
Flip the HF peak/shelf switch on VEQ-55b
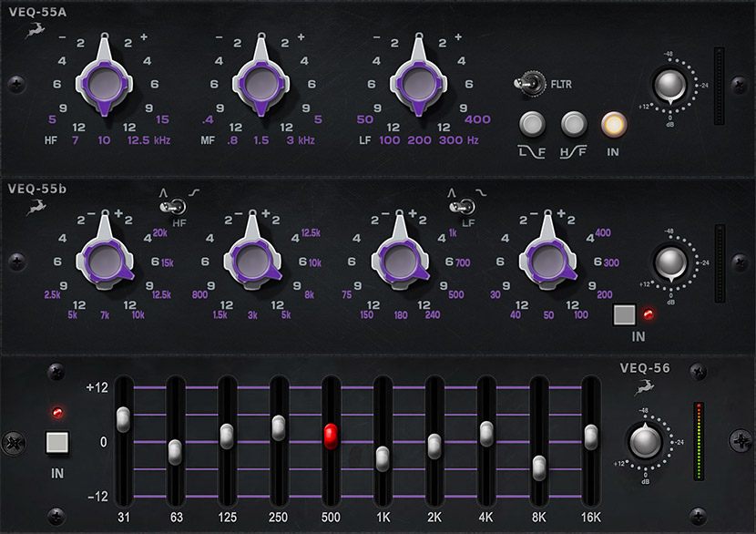click(x=173, y=207)
